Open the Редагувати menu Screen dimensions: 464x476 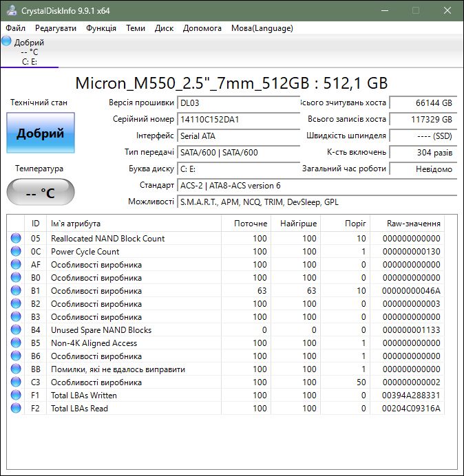click(x=56, y=28)
